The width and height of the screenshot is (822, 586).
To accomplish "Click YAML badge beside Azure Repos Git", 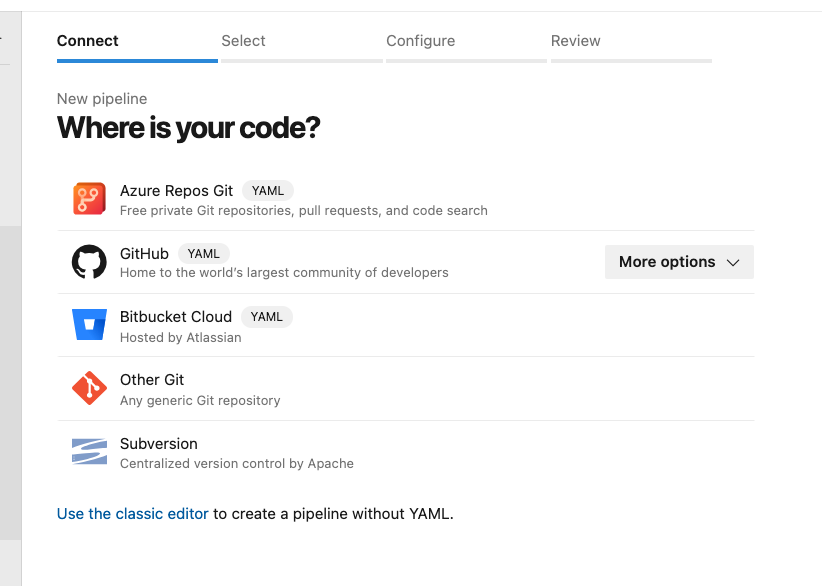I will coord(268,191).
